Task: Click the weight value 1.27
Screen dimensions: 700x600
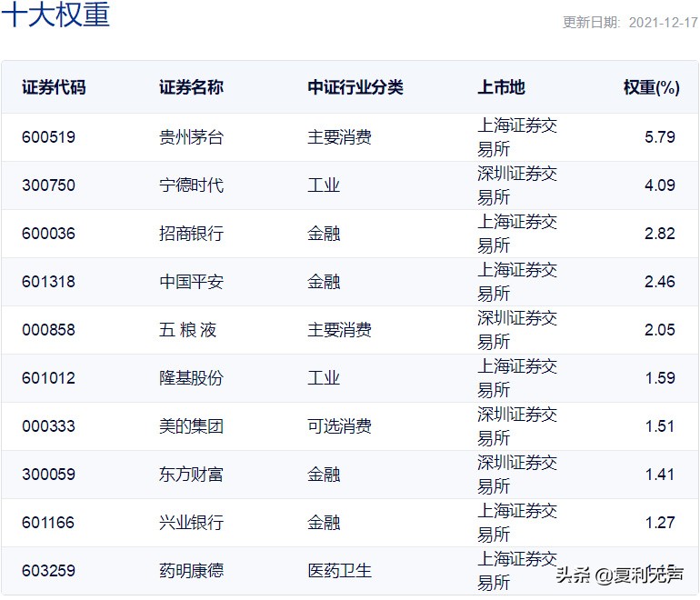Action: 660,523
